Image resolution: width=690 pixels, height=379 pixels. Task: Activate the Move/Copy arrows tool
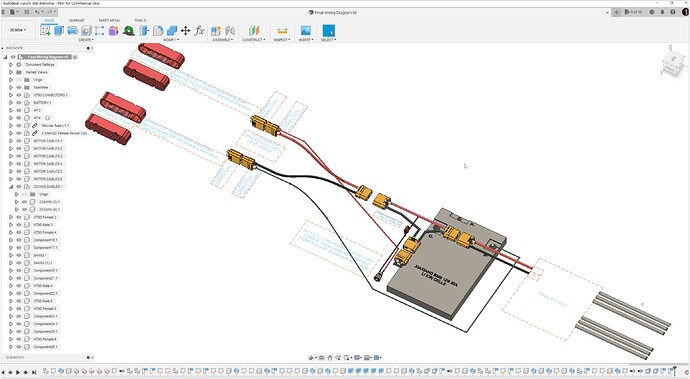click(185, 30)
